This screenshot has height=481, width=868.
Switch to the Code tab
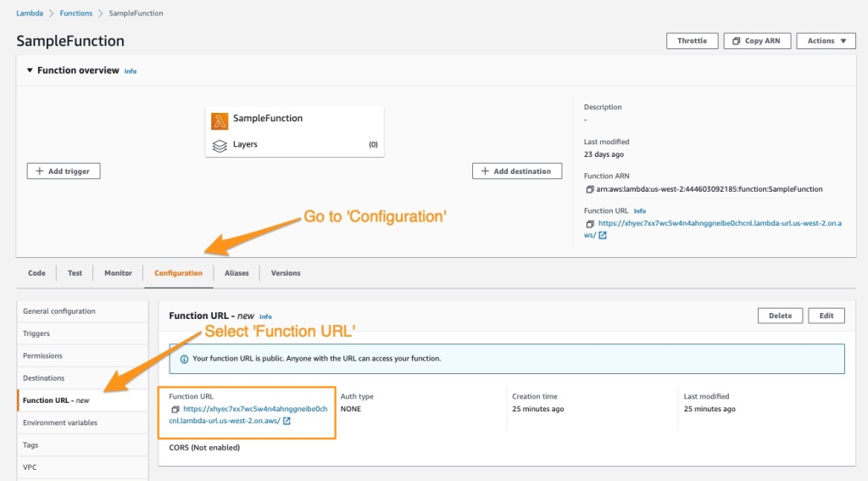click(x=36, y=273)
